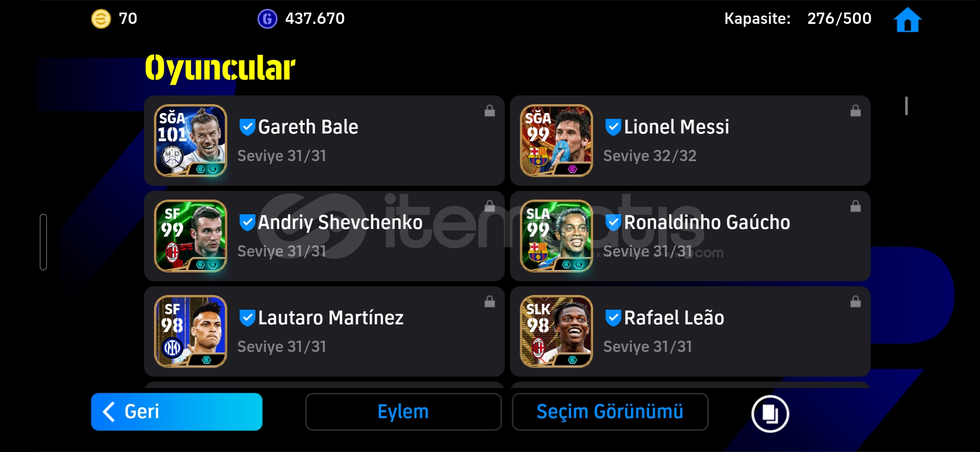Tap the blue home icon
980x452 pixels.
click(907, 20)
